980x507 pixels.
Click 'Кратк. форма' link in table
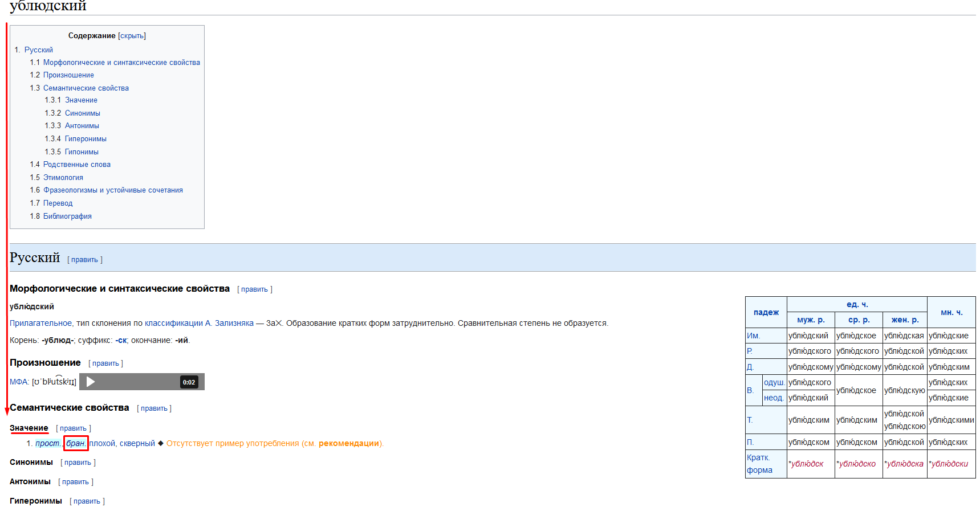[x=759, y=464]
